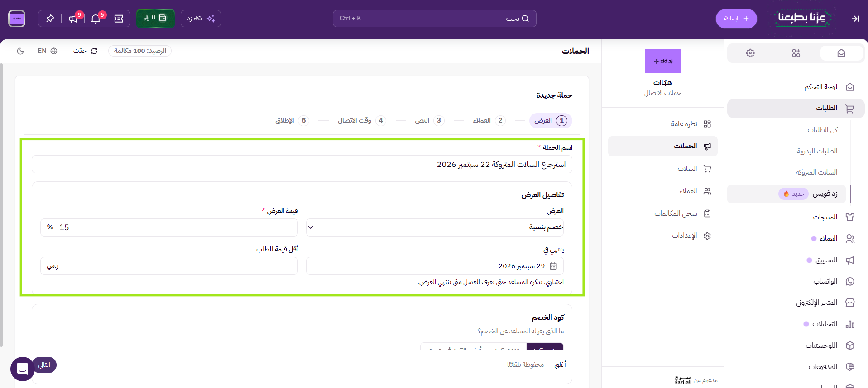Image resolution: width=868 pixels, height=388 pixels.
Task: Click the pin icon in the top bar
Action: click(50, 19)
